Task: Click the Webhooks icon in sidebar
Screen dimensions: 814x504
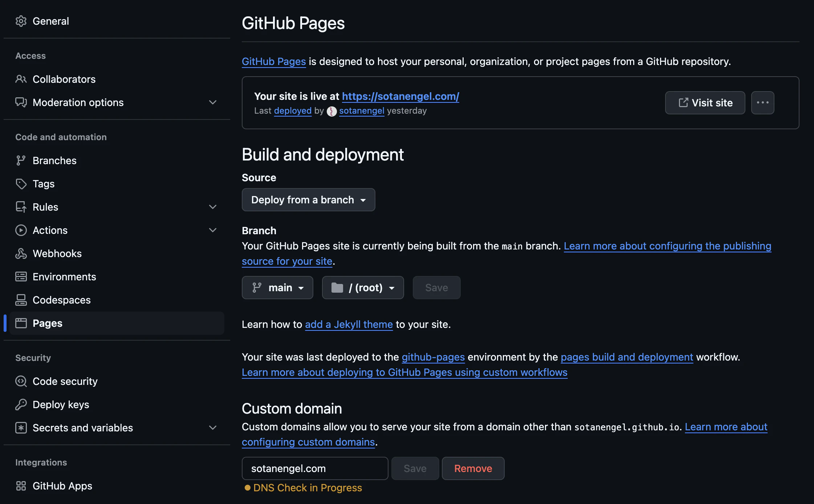Action: click(x=21, y=253)
